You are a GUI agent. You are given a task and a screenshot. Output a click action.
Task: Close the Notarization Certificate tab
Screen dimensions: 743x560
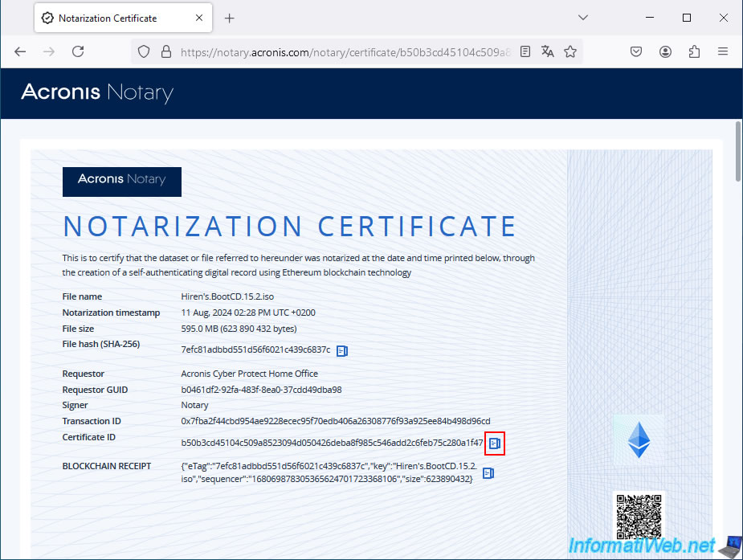199,18
